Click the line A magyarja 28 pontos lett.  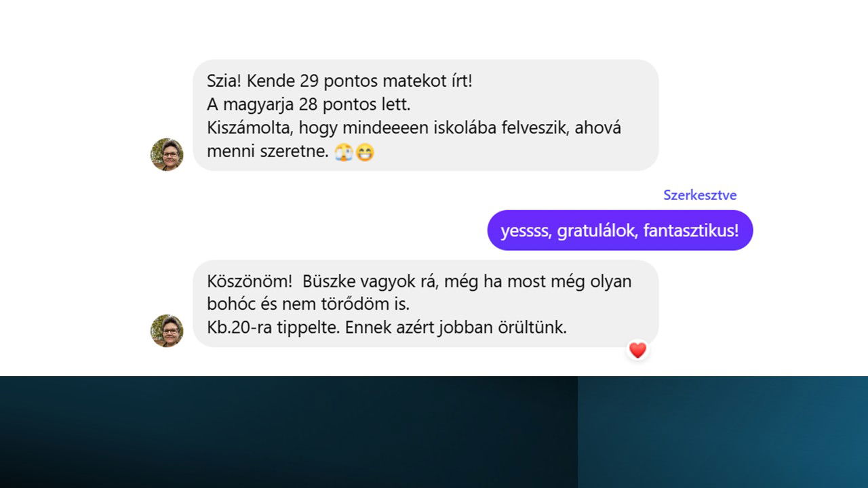coord(309,105)
